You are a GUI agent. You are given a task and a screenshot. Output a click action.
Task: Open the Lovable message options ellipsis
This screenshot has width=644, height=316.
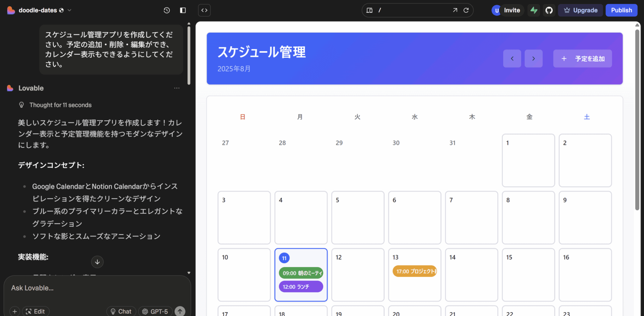tap(177, 88)
